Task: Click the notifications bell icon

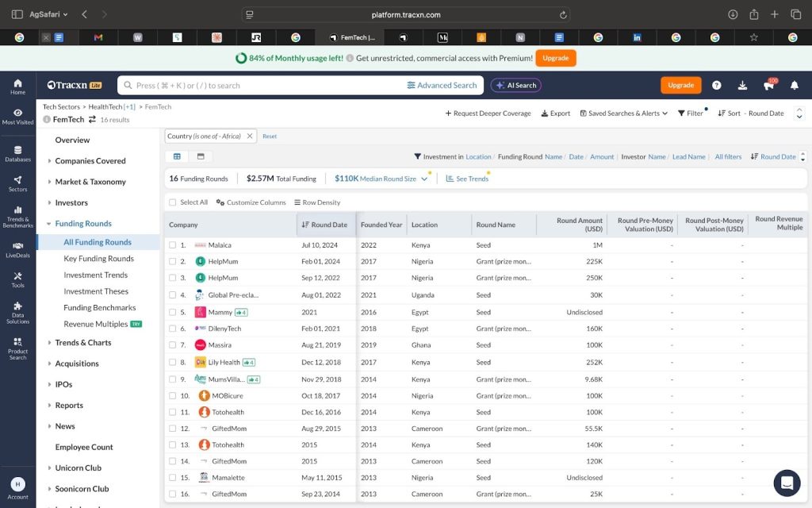Action: point(794,85)
